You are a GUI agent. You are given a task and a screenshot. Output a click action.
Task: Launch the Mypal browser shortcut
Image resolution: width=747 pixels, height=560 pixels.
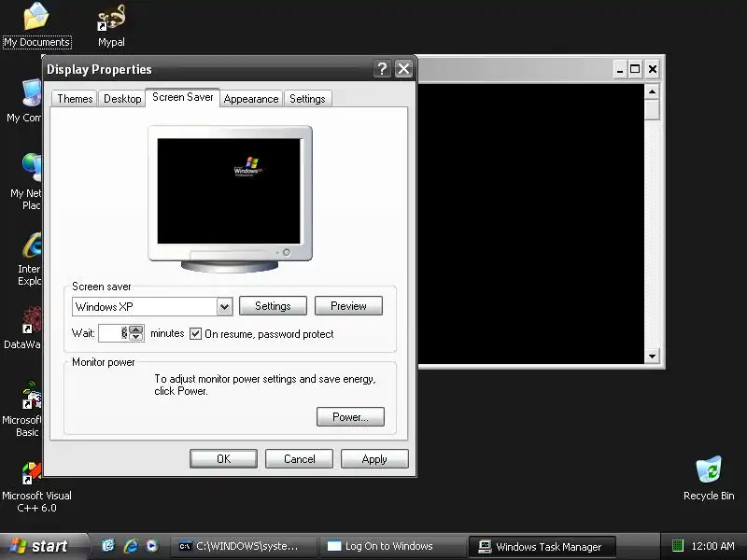click(111, 25)
